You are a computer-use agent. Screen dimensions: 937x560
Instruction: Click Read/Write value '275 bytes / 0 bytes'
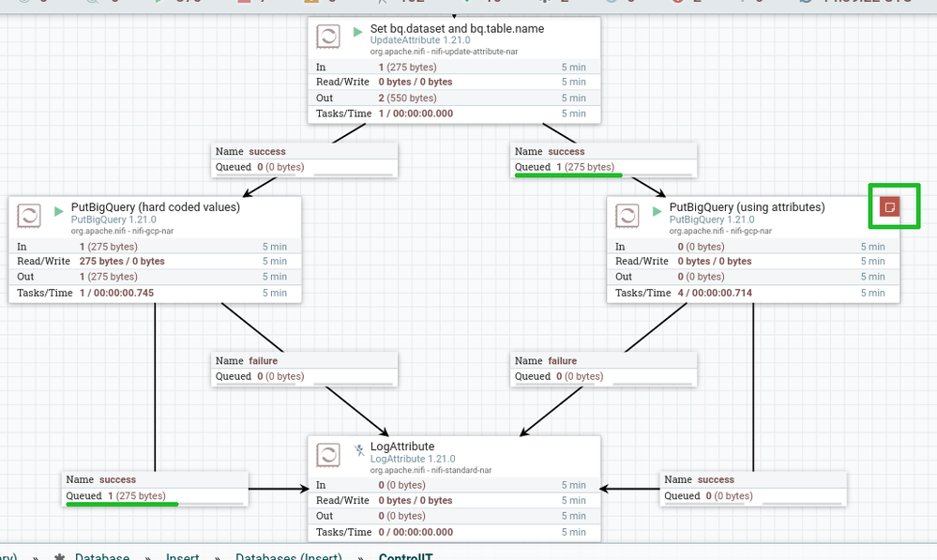[x=122, y=261]
